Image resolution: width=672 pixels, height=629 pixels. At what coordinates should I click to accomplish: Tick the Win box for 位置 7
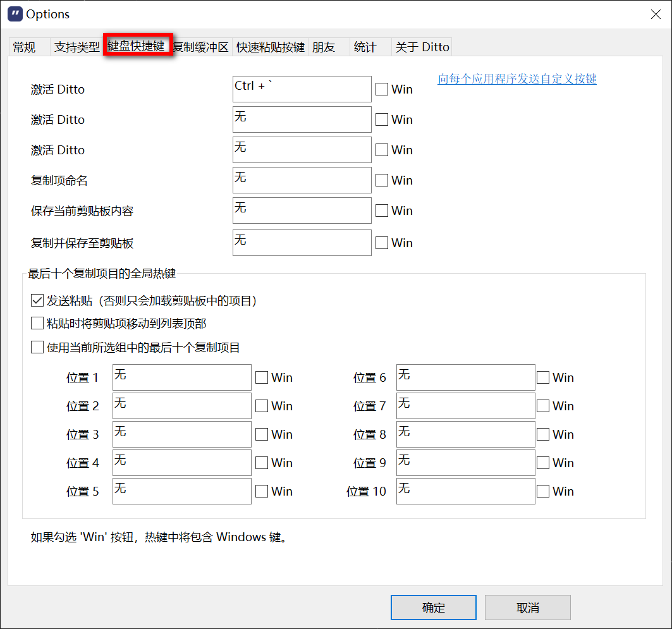click(x=543, y=406)
